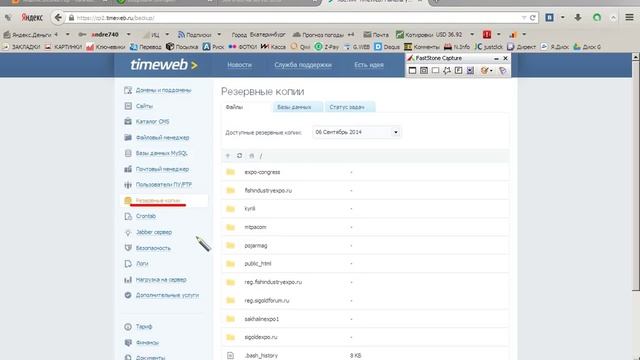Open the sakhalinexpo1 folder
The height and width of the screenshot is (360, 640).
262,319
